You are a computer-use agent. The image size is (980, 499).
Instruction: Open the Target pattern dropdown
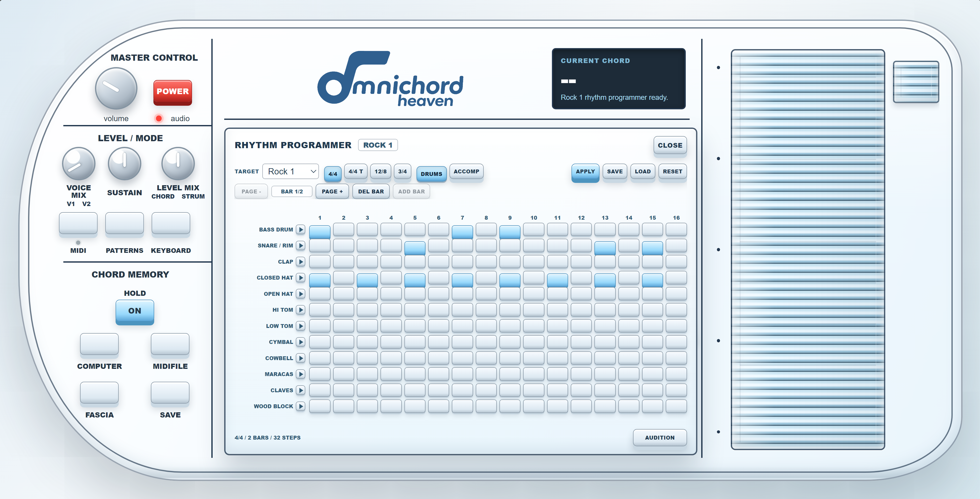291,171
